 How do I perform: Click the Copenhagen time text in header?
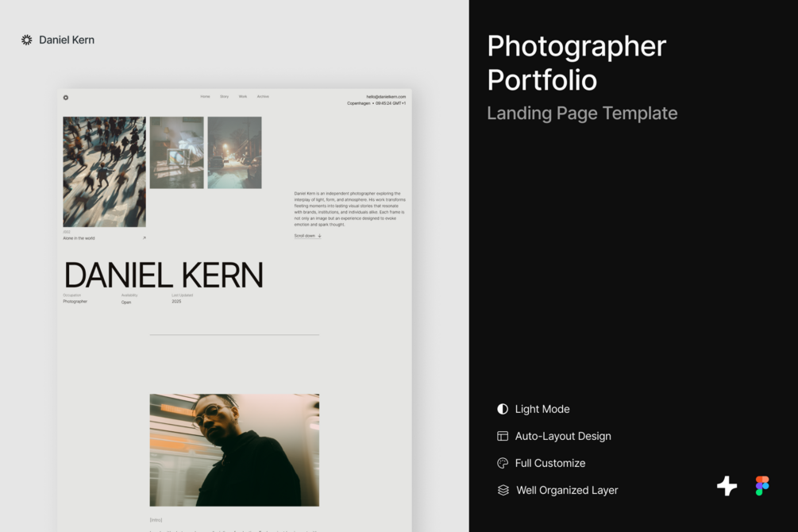click(x=376, y=103)
